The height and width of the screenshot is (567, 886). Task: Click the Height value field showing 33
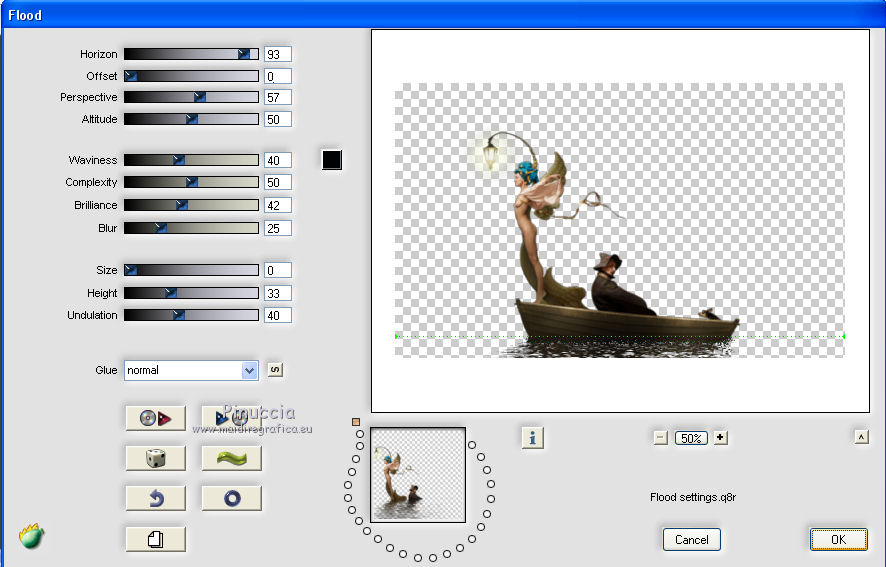(278, 293)
